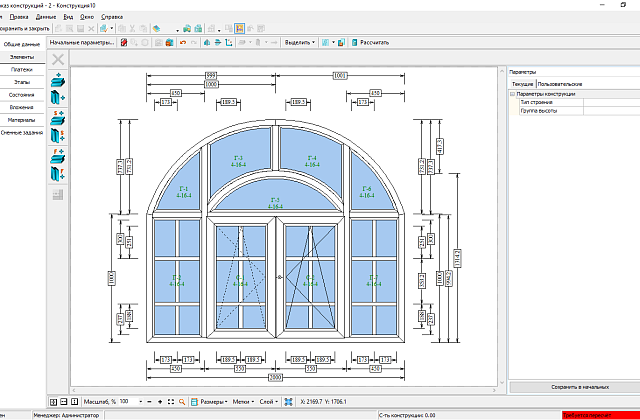Viewport: 640px width, 420px height.
Task: Click the large gray X delete tool
Action: click(58, 60)
